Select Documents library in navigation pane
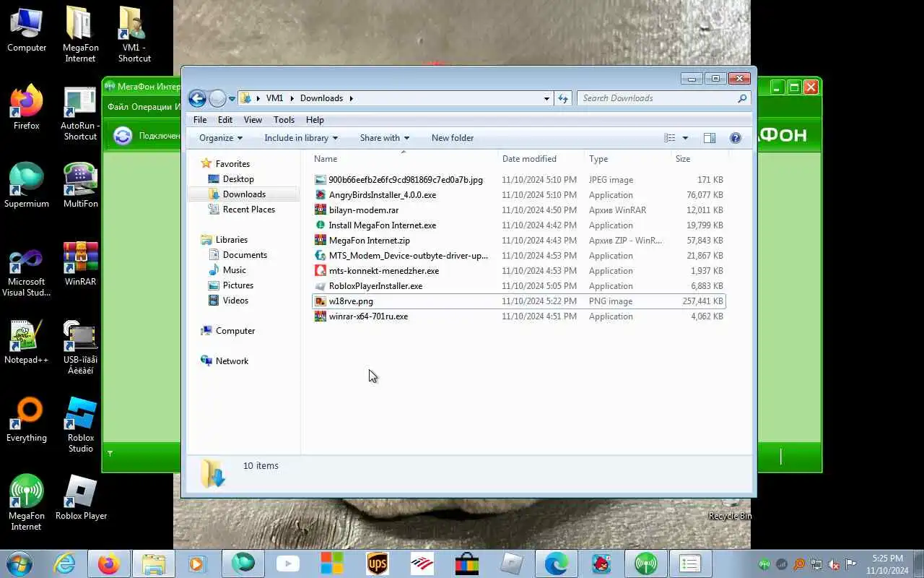This screenshot has height=578, width=924. [x=245, y=255]
